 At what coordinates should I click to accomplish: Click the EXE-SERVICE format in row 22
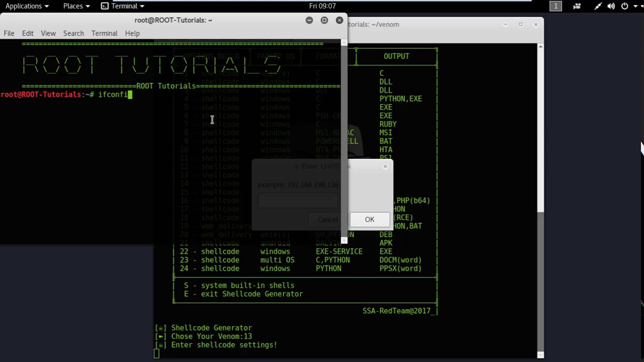click(339, 252)
